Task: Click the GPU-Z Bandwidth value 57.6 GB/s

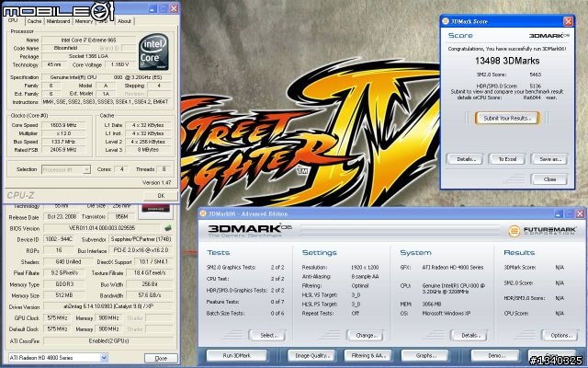Action: 150,295
